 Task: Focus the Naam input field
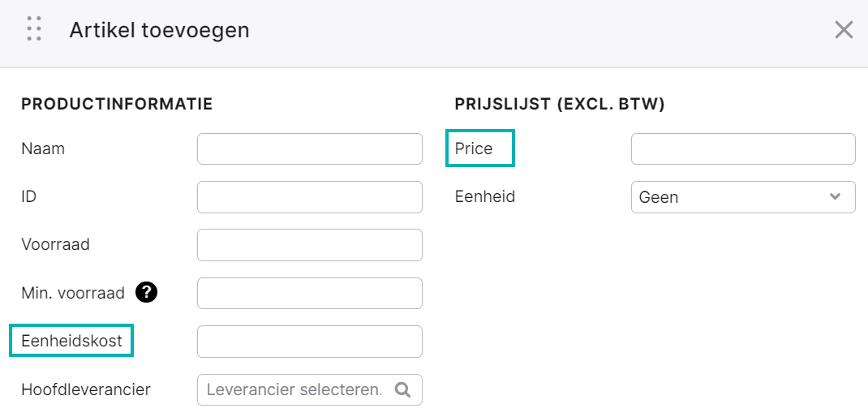(309, 149)
